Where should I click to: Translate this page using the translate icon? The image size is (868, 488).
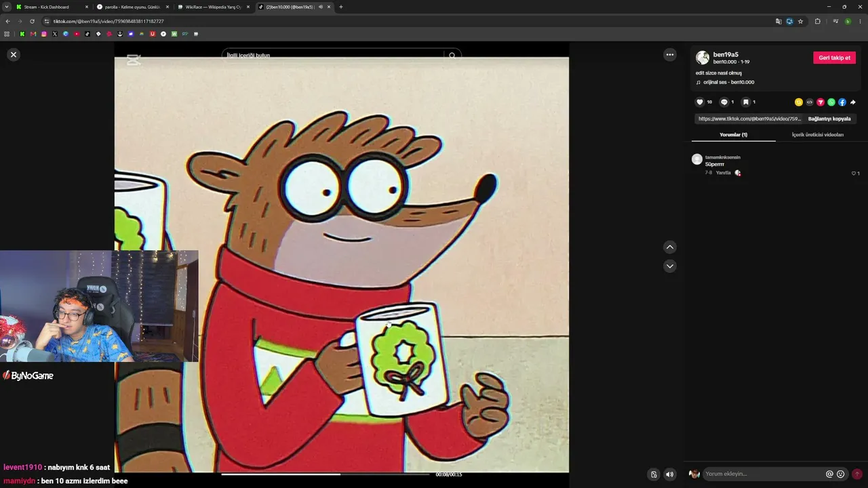778,21
